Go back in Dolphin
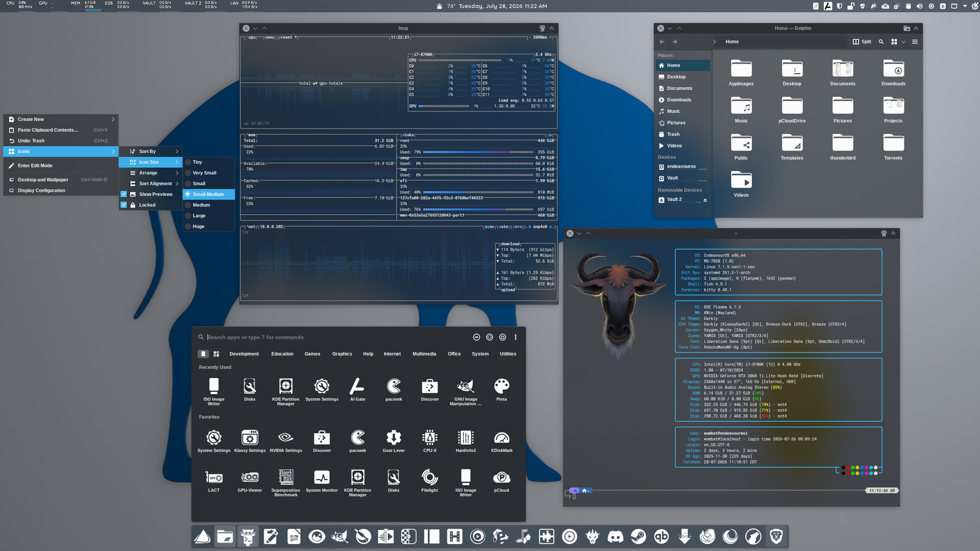This screenshot has height=551, width=980. (662, 42)
